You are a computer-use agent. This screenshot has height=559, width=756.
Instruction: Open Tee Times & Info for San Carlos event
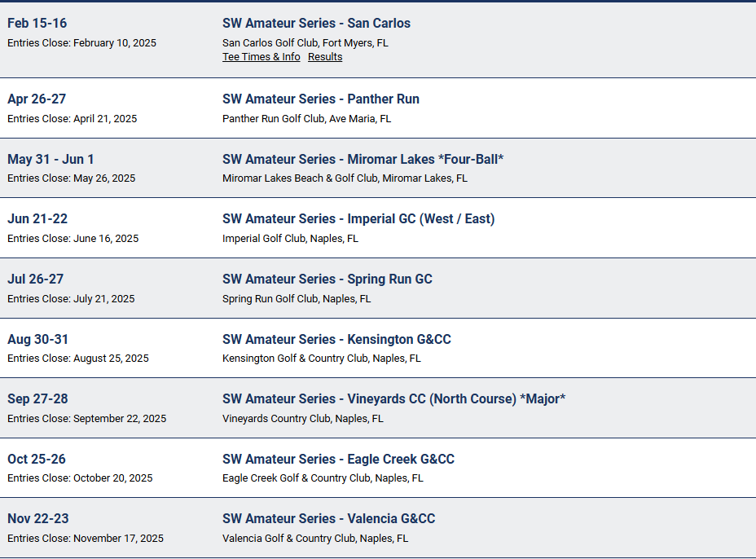(x=261, y=56)
